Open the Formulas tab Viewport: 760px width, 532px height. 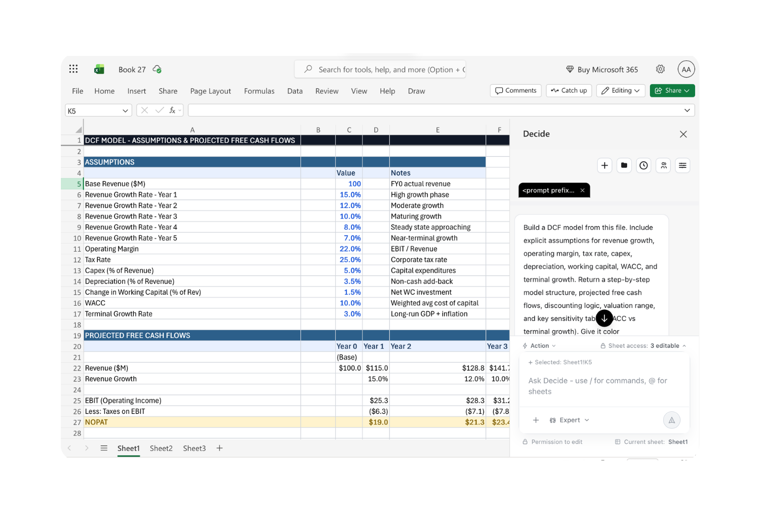(259, 91)
